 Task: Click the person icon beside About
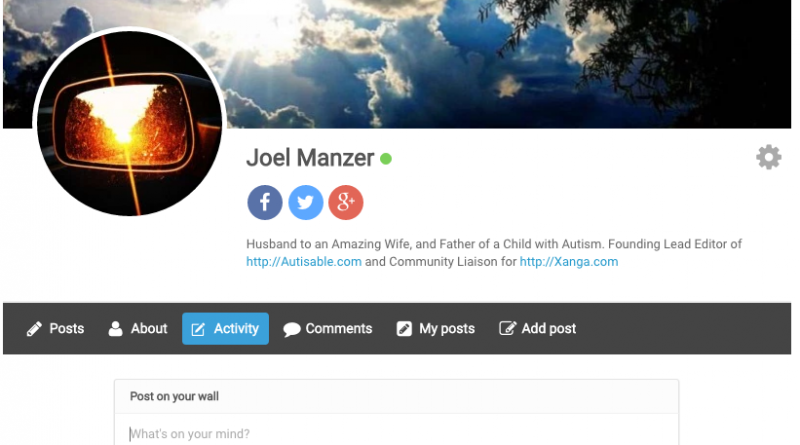click(x=115, y=329)
